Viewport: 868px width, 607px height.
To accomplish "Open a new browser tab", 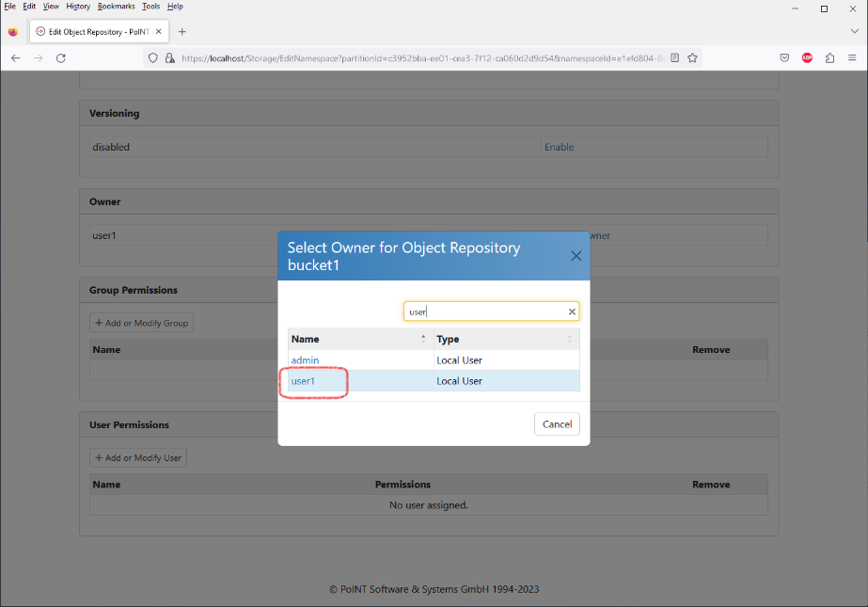I will click(182, 32).
